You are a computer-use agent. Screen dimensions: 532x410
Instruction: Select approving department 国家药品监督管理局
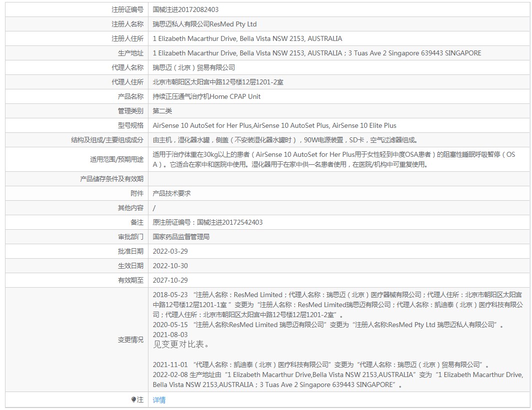(x=181, y=237)
